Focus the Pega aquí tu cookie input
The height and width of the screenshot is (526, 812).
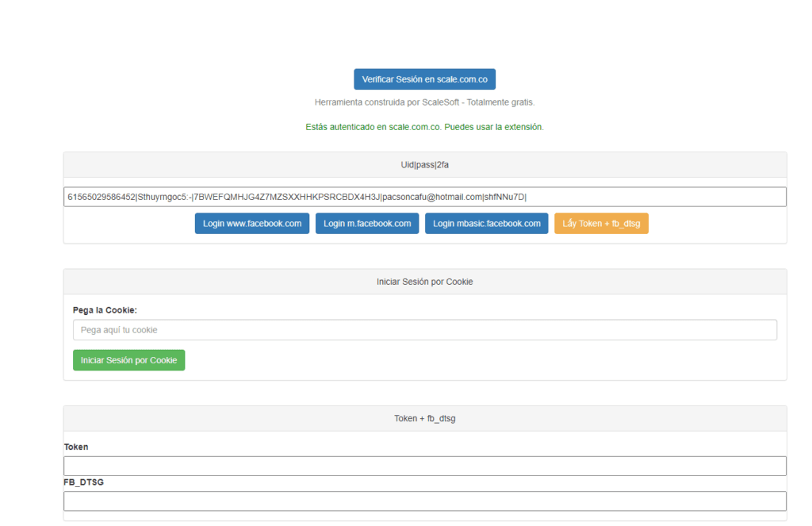point(424,330)
